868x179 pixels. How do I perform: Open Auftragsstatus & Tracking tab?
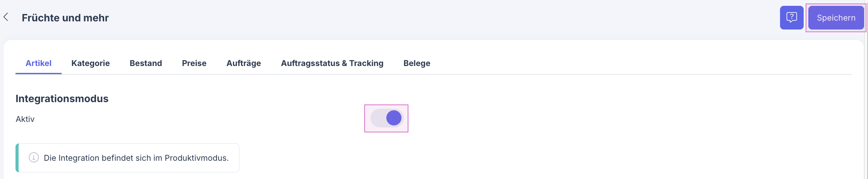(x=332, y=63)
